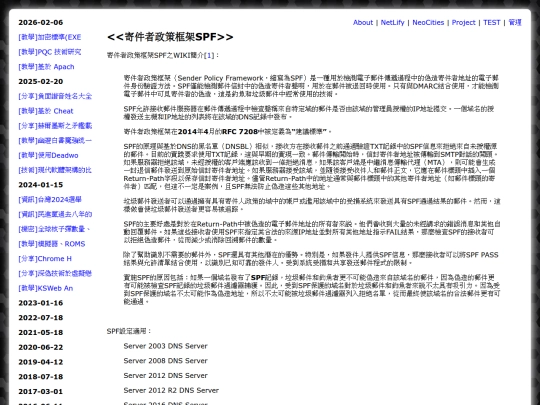
Task: Open the [資訊] article listed above the [機密] entry
Action: click(55, 215)
